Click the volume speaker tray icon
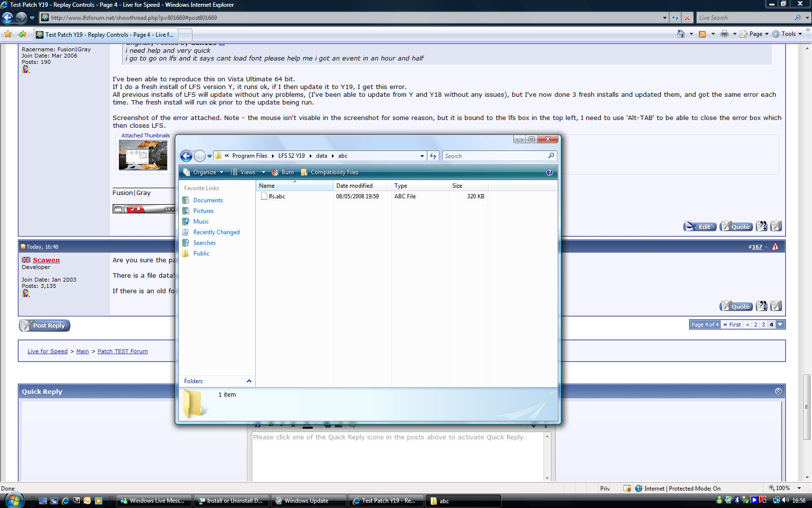The image size is (812, 508). point(785,500)
